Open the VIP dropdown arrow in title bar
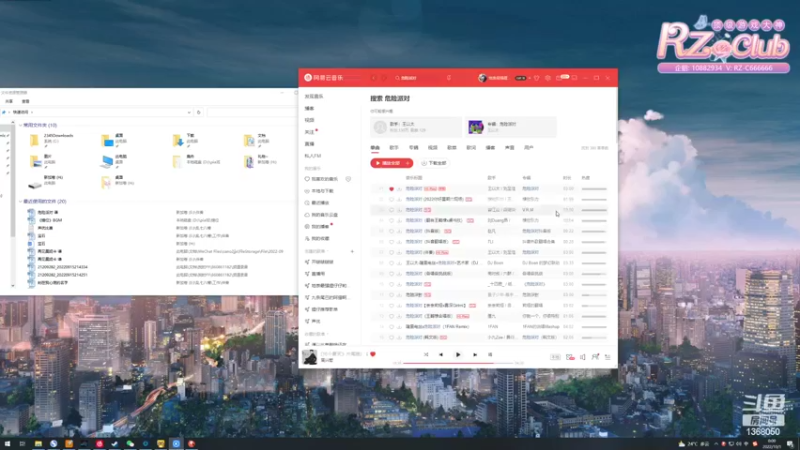This screenshot has width=800, height=450. [x=530, y=78]
